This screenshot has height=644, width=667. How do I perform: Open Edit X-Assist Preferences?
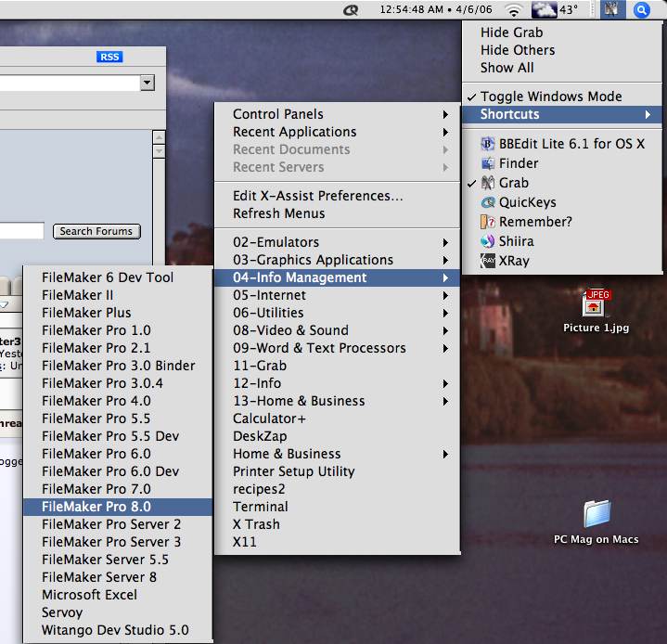[338, 196]
